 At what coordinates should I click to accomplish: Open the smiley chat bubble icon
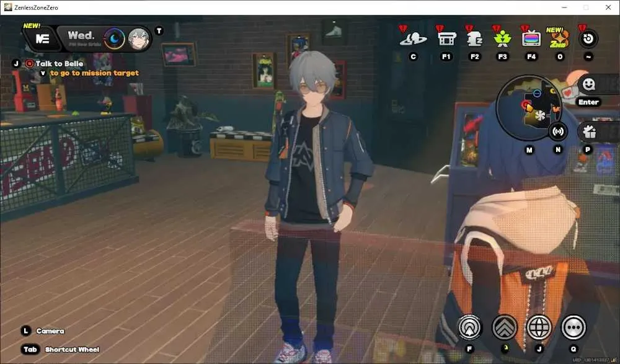click(x=589, y=84)
